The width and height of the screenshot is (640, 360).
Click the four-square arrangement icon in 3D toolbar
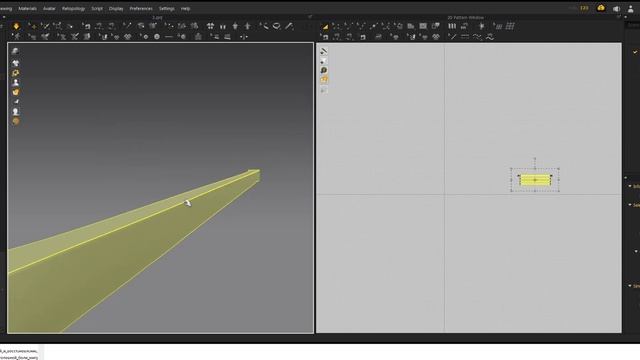[x=210, y=26]
